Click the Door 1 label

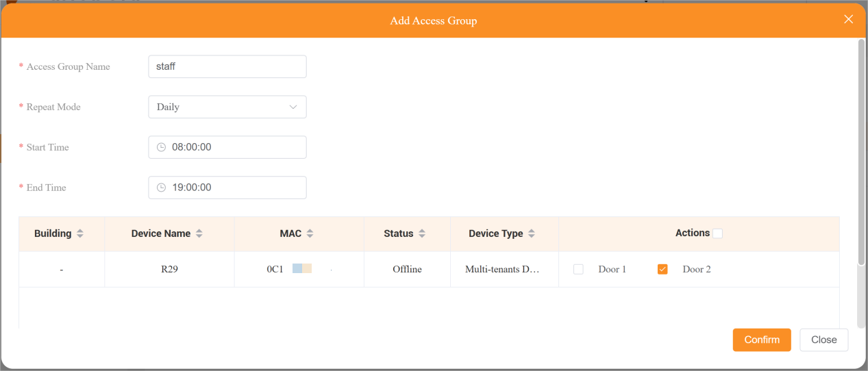[612, 269]
